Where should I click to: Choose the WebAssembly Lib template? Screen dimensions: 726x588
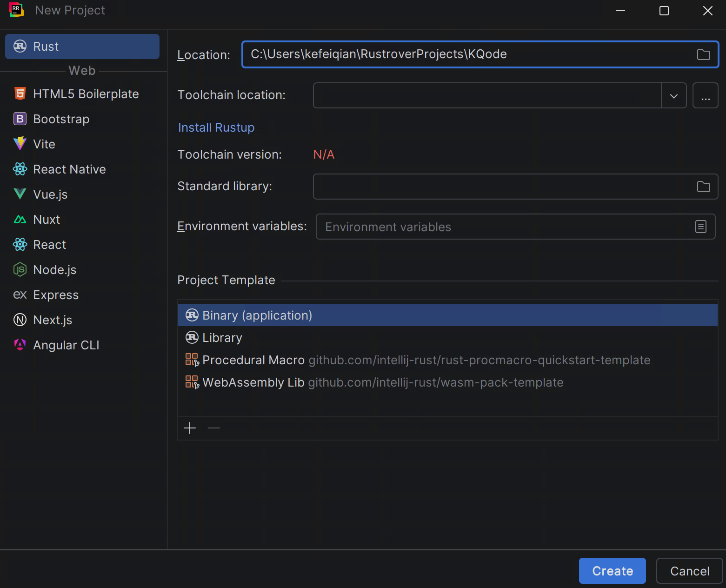[448, 382]
